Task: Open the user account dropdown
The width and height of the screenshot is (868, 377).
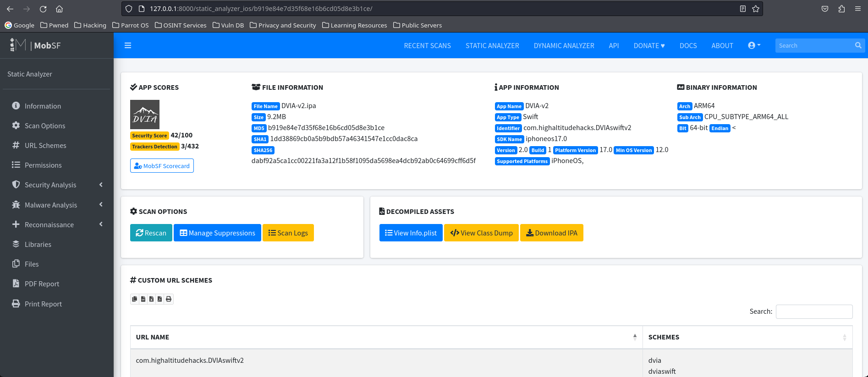Action: [x=754, y=45]
